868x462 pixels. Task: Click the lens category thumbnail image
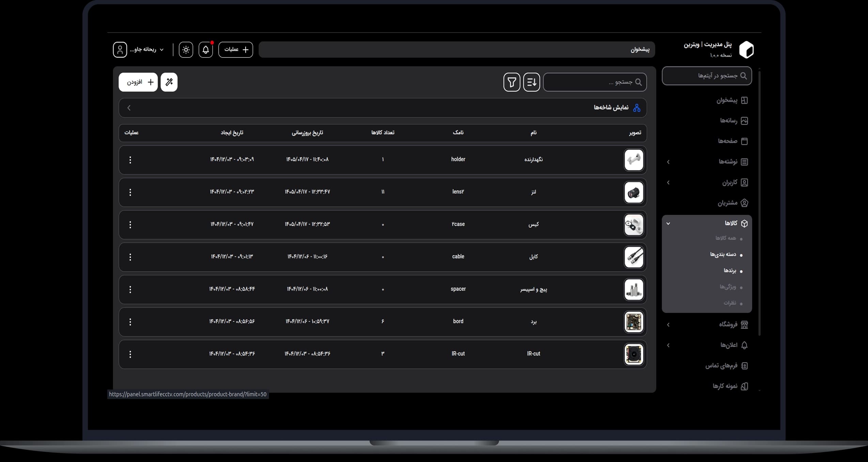pos(634,192)
